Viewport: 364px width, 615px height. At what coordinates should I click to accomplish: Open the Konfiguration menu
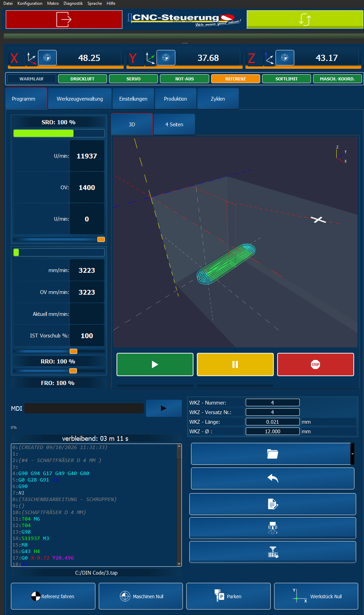click(30, 3)
